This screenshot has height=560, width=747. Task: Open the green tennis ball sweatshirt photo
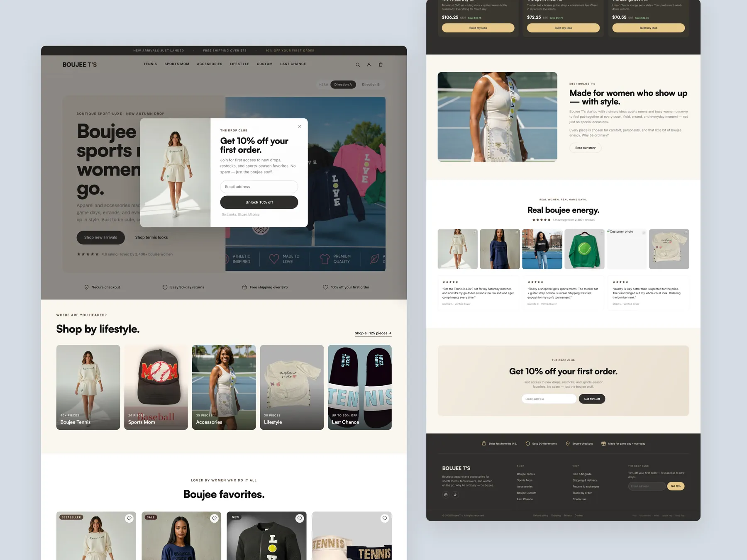click(x=584, y=249)
